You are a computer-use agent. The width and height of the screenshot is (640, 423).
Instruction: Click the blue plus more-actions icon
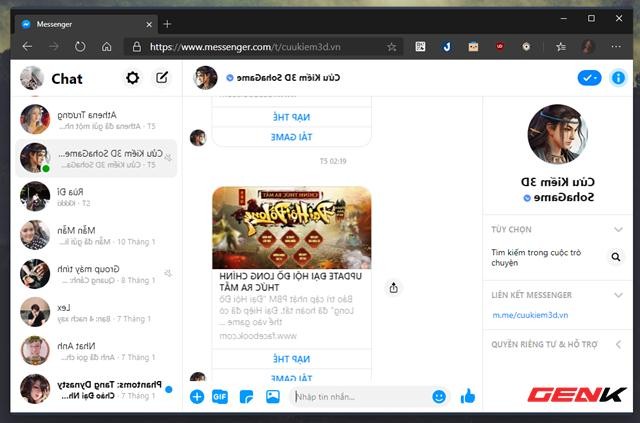[197, 397]
